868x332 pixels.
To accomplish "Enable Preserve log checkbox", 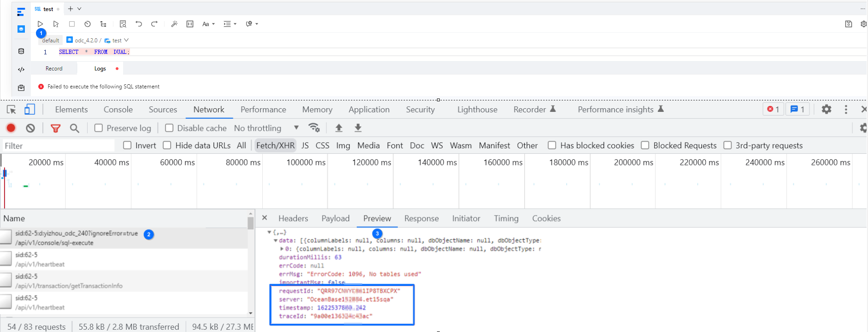I will tap(99, 128).
